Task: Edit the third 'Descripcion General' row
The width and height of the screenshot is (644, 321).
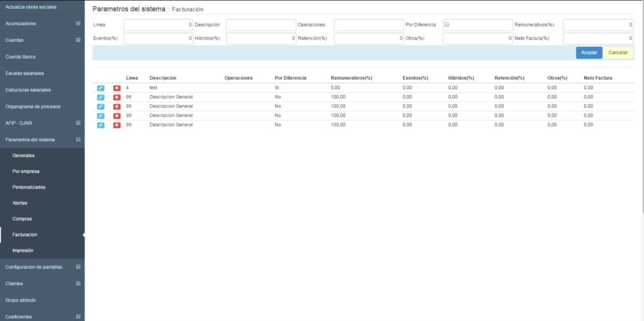Action: click(x=100, y=116)
